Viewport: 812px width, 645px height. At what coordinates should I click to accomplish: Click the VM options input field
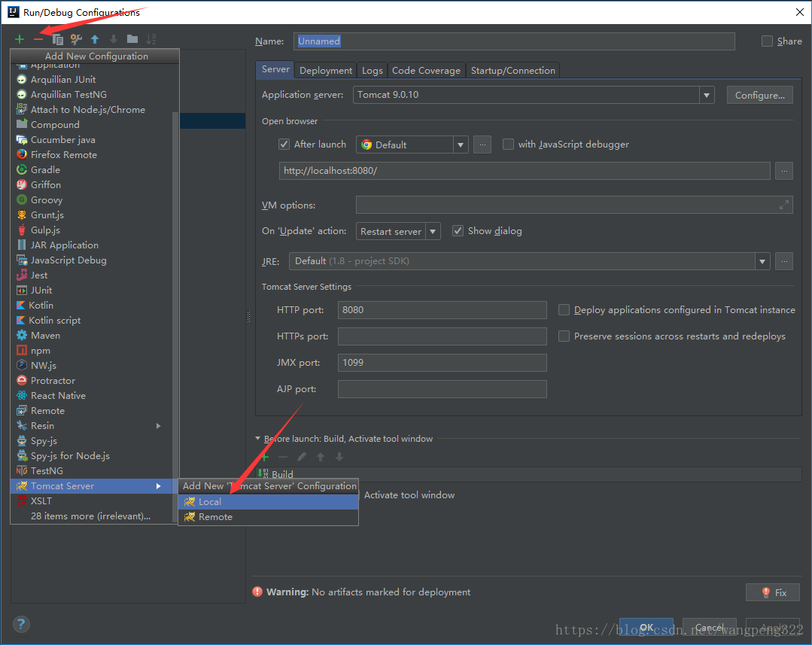click(x=574, y=205)
